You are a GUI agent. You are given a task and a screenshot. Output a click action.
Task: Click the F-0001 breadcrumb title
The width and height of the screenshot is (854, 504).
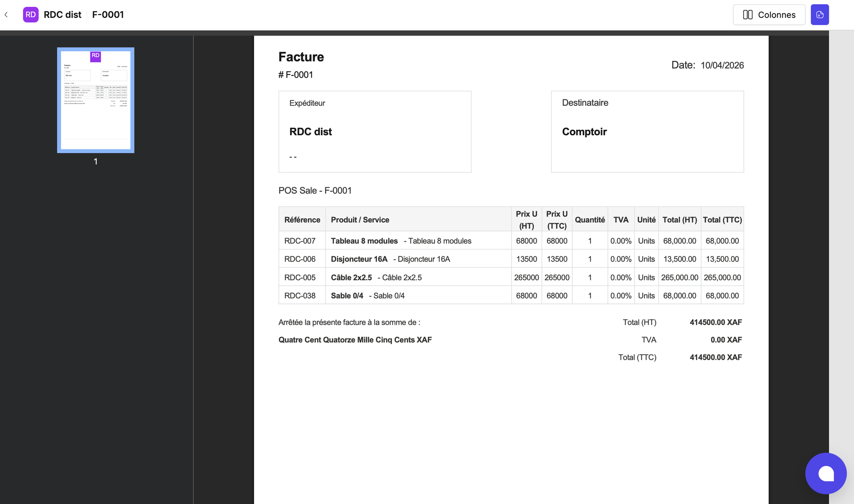click(x=108, y=15)
